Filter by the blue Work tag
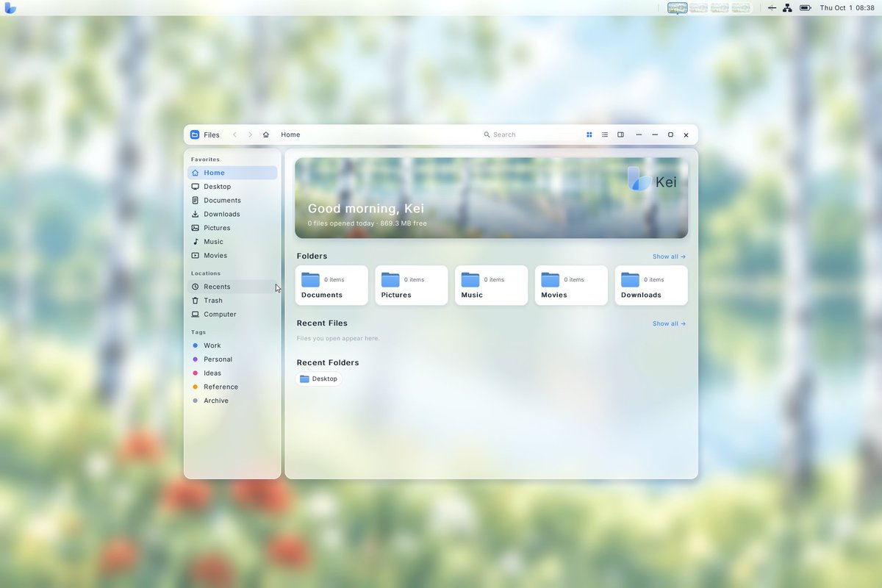 [x=232, y=345]
